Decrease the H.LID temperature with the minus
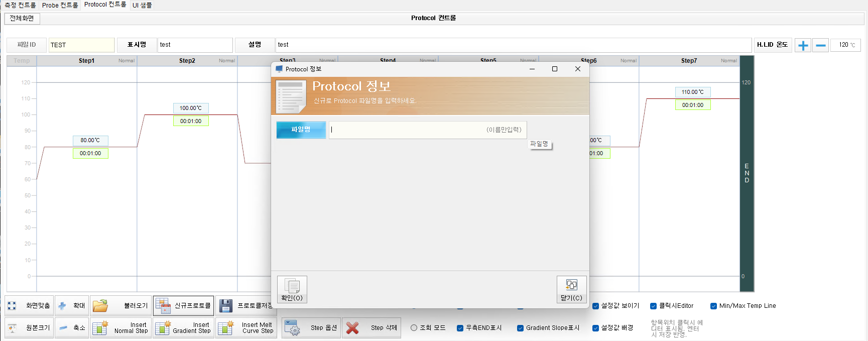This screenshot has width=868, height=341. click(820, 45)
